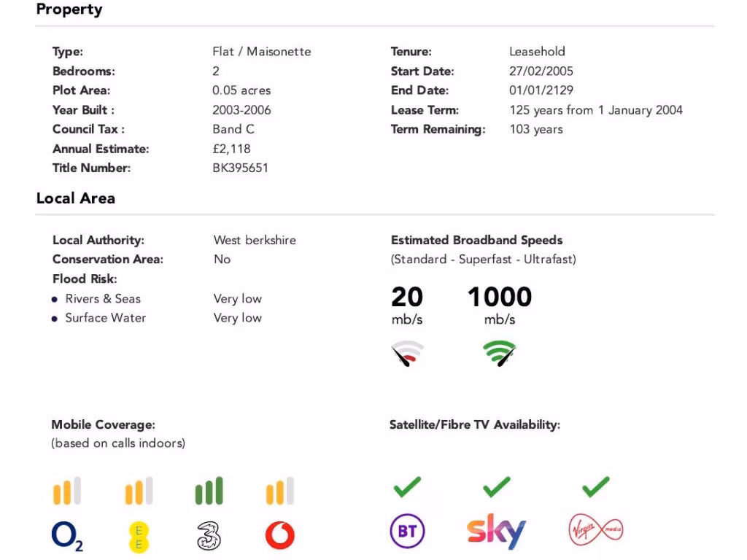Click the Local Area section heading
747x560 pixels.
click(x=76, y=198)
